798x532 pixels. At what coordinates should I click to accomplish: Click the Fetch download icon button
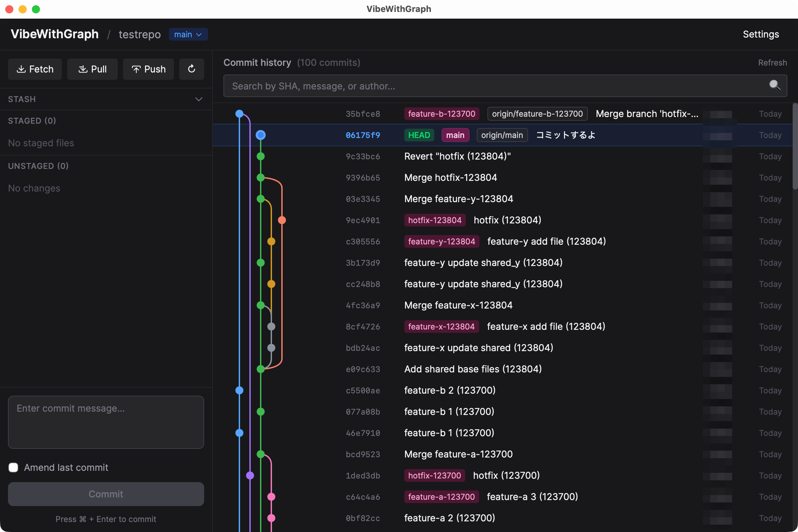pyautogui.click(x=35, y=69)
